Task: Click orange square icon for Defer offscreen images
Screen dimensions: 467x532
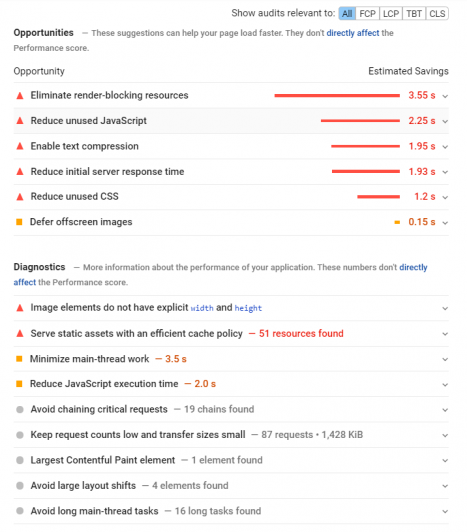Action: tap(19, 222)
